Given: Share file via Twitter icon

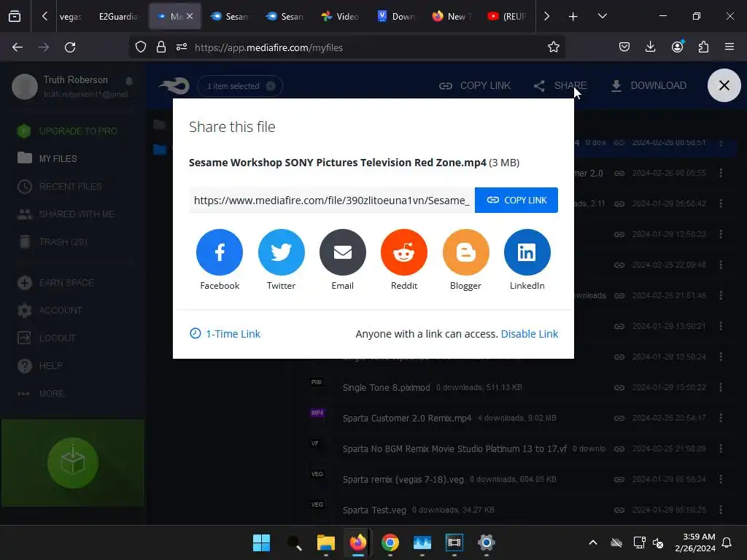Looking at the screenshot, I should pos(281,252).
